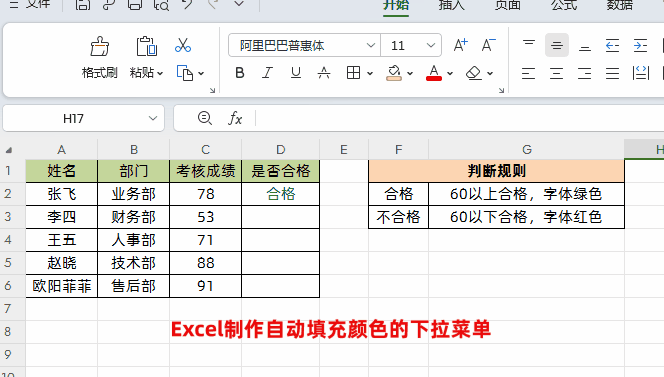Image resolution: width=664 pixels, height=377 pixels.
Task: Align text left
Action: pos(528,73)
